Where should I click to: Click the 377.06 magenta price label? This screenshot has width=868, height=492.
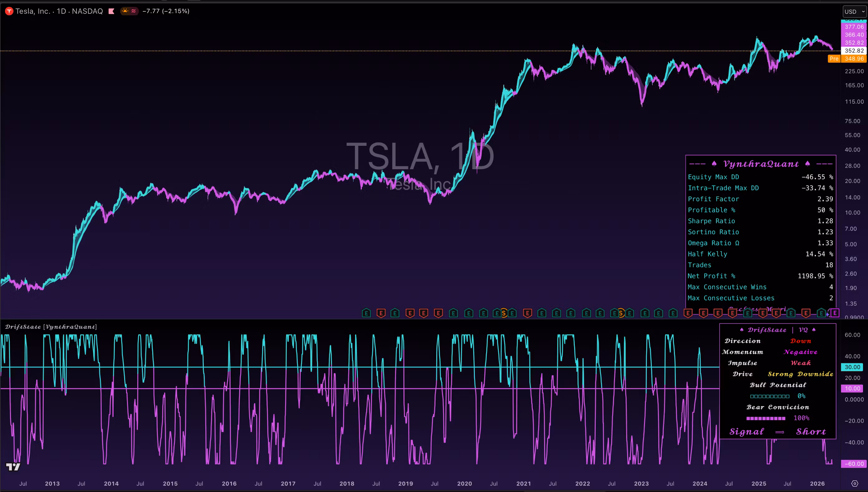coord(854,27)
